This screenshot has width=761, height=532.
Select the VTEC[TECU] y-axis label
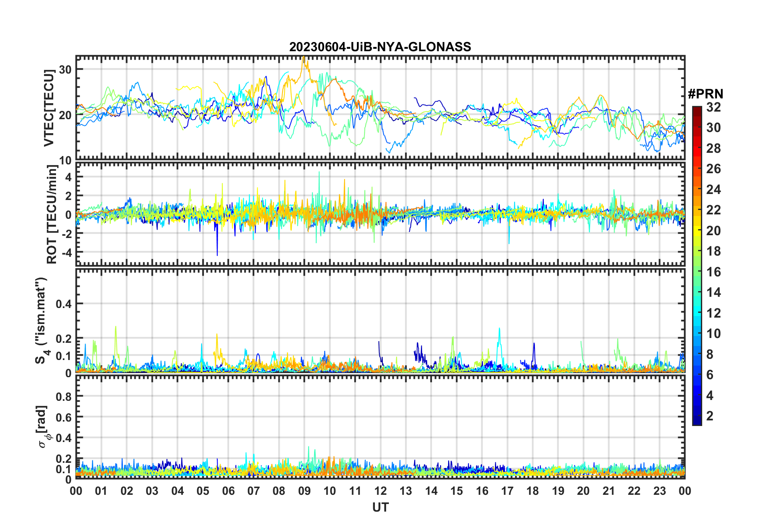(49, 108)
